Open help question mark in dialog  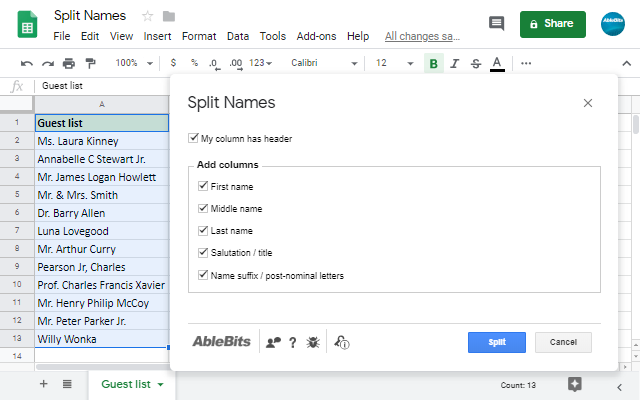(292, 342)
